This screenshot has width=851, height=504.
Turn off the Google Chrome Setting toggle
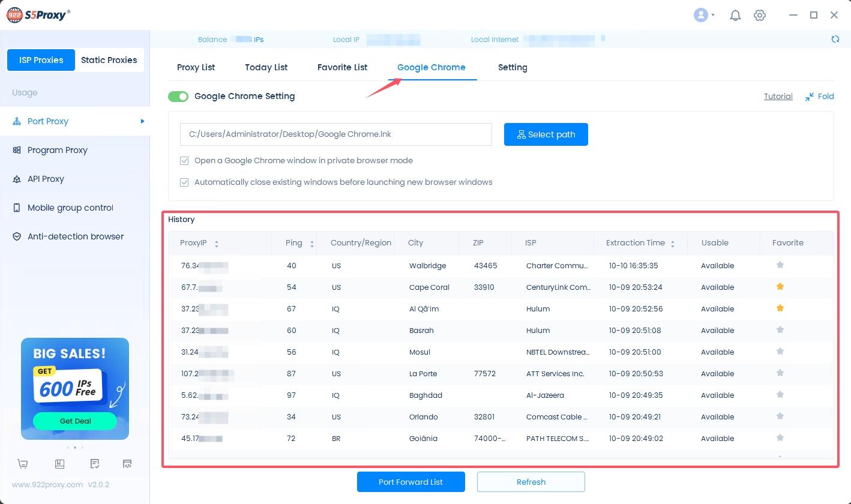point(178,97)
